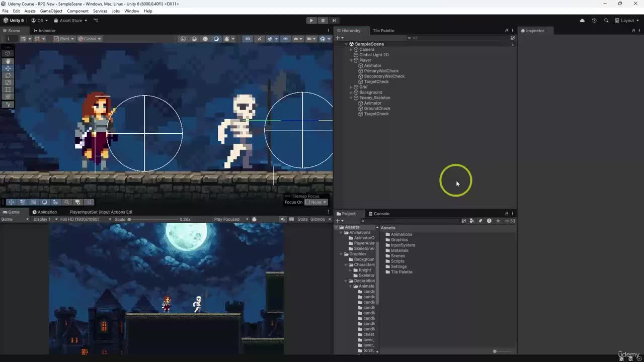Switch to the Animator tab
Image resolution: width=644 pixels, height=362 pixels.
coord(44,31)
